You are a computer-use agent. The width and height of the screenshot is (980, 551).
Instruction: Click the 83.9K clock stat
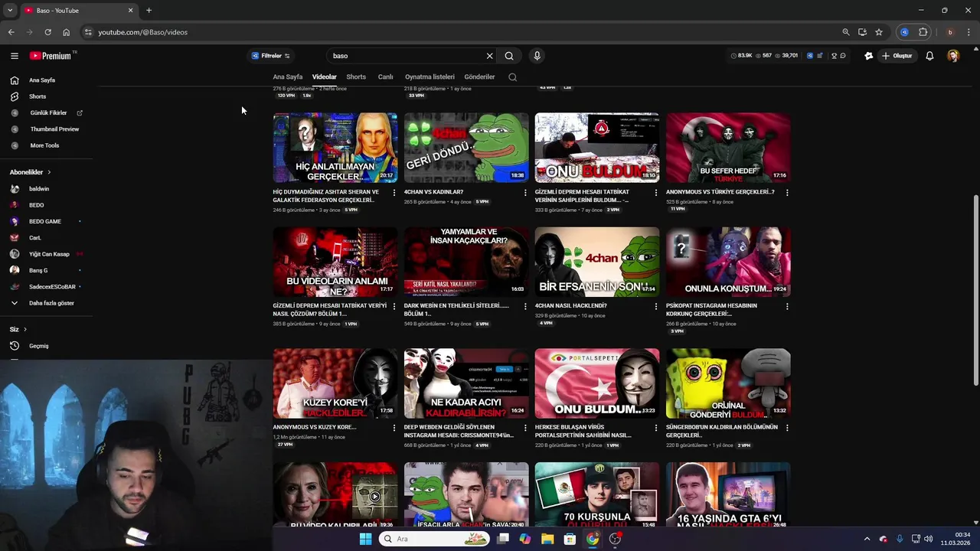tap(741, 56)
